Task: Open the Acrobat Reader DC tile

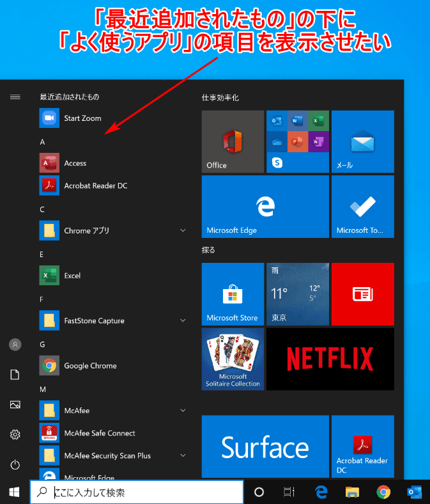Action: point(362,446)
